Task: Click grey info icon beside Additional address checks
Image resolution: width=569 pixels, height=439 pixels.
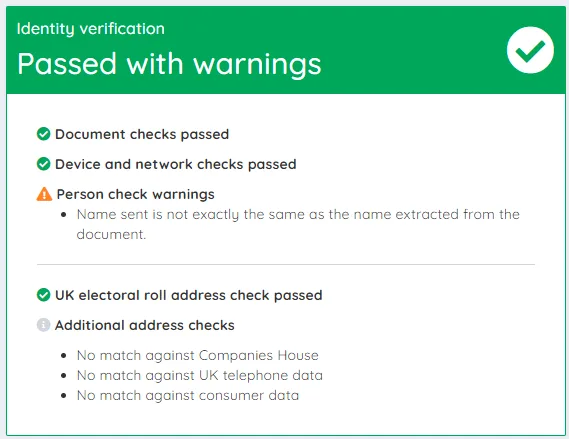Action: (x=44, y=325)
